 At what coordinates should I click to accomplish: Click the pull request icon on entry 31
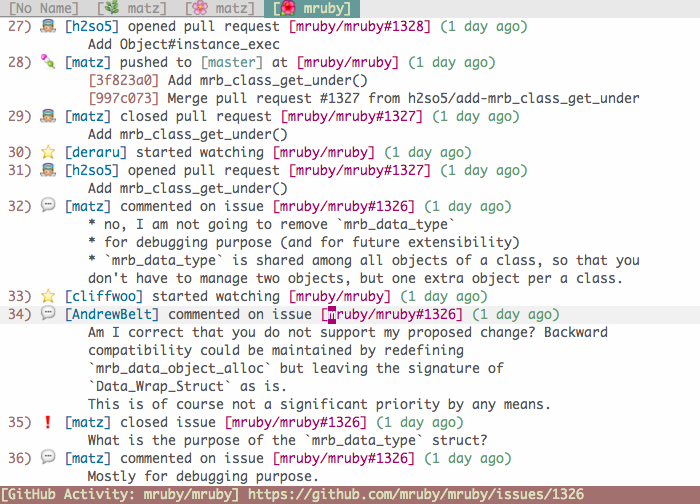point(48,170)
